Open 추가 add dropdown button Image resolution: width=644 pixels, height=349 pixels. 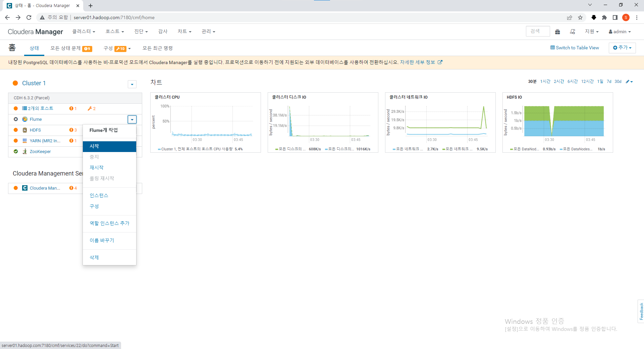point(622,48)
